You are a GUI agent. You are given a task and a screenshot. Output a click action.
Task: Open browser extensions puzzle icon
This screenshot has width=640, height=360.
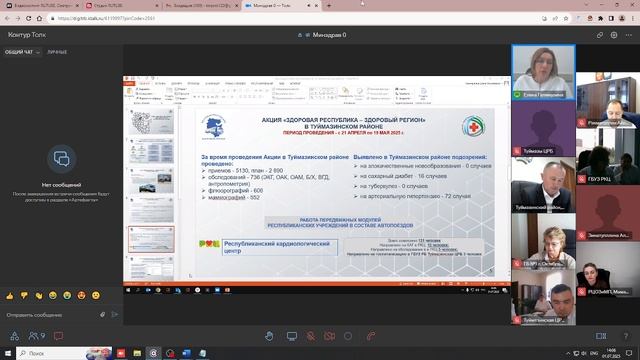[600, 18]
